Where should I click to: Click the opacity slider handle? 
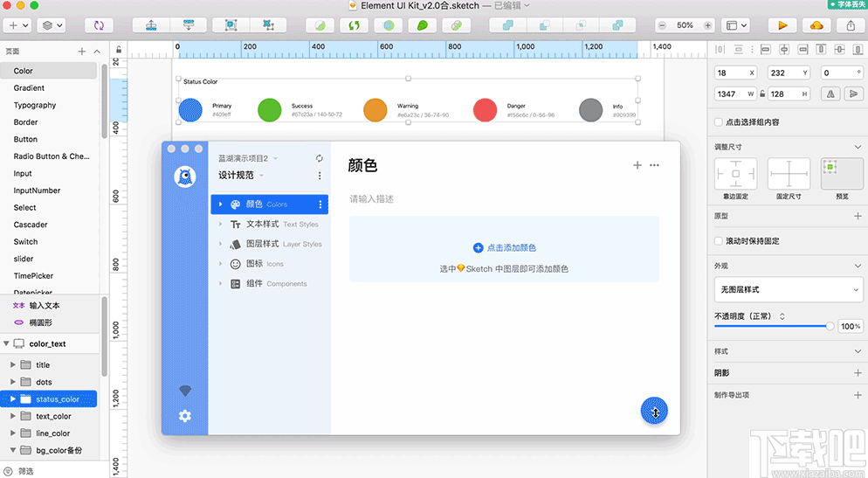click(830, 326)
